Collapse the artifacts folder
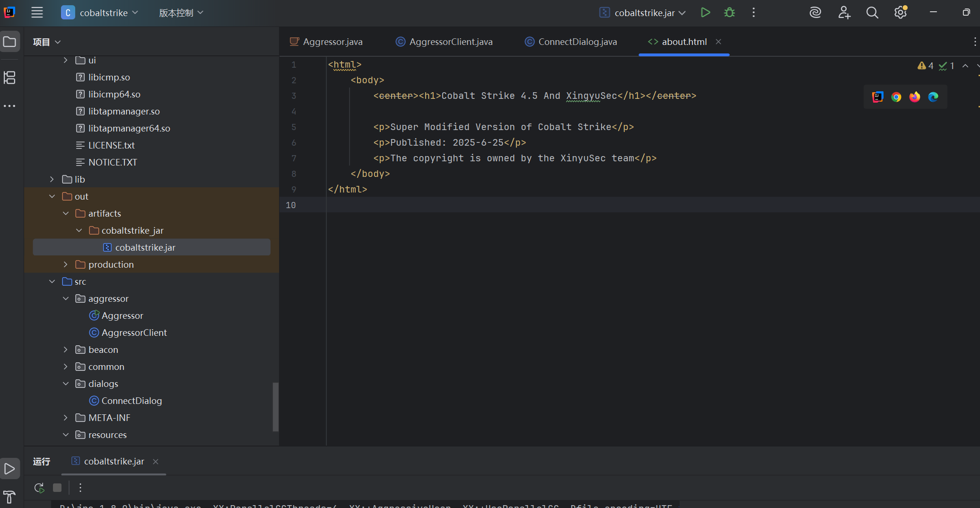The height and width of the screenshot is (508, 980). (x=65, y=213)
